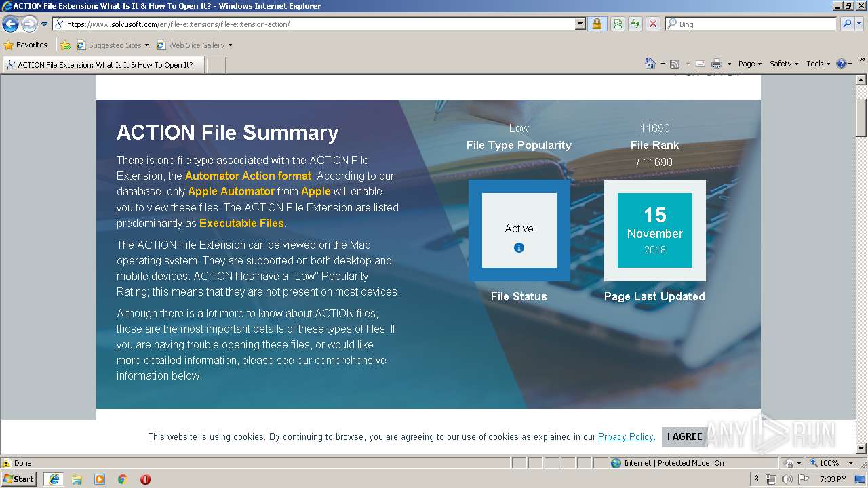Open the Suggested Sites favorites link
Viewport: 868px width, 488px height.
pyautogui.click(x=112, y=45)
